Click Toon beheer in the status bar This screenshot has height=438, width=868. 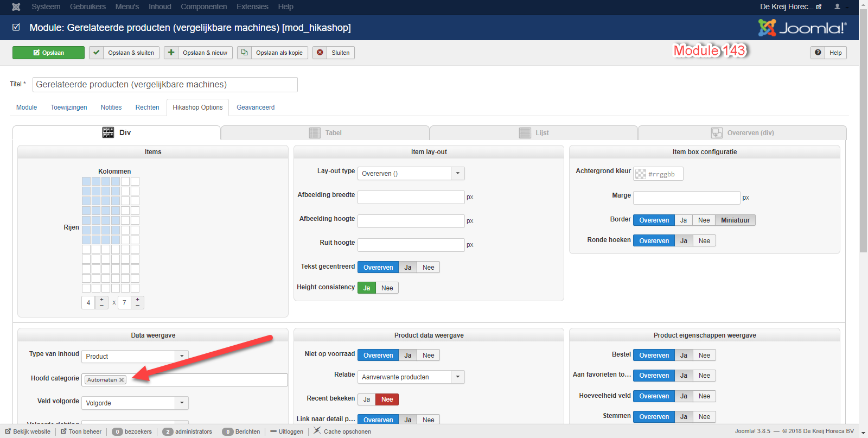(81, 431)
